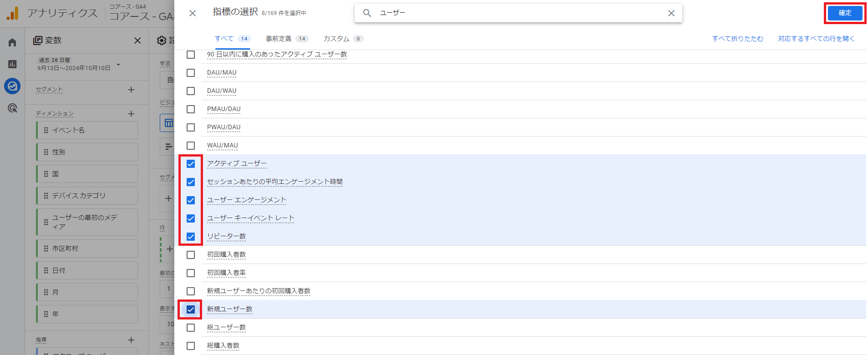Collapse all rows with すべて折りたたむ
This screenshot has width=868, height=355.
[737, 39]
